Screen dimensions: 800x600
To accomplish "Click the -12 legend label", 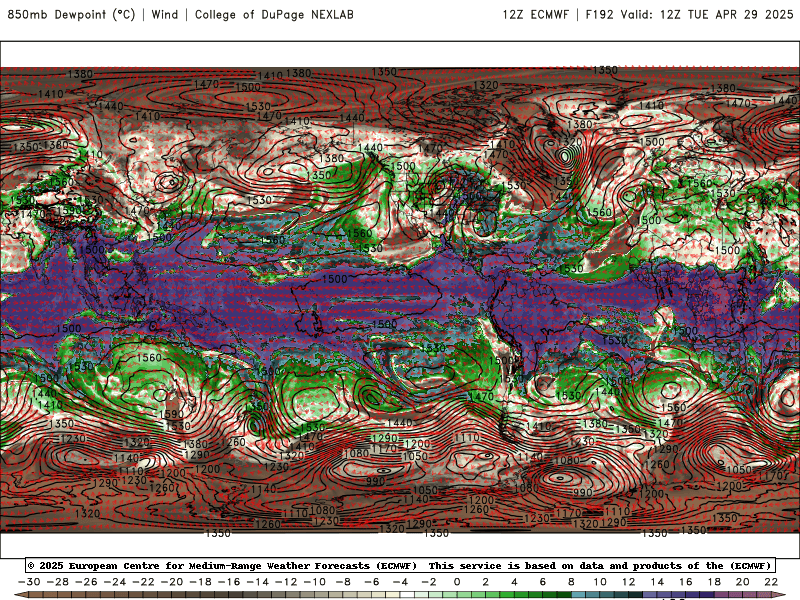I will pyautogui.click(x=286, y=582).
